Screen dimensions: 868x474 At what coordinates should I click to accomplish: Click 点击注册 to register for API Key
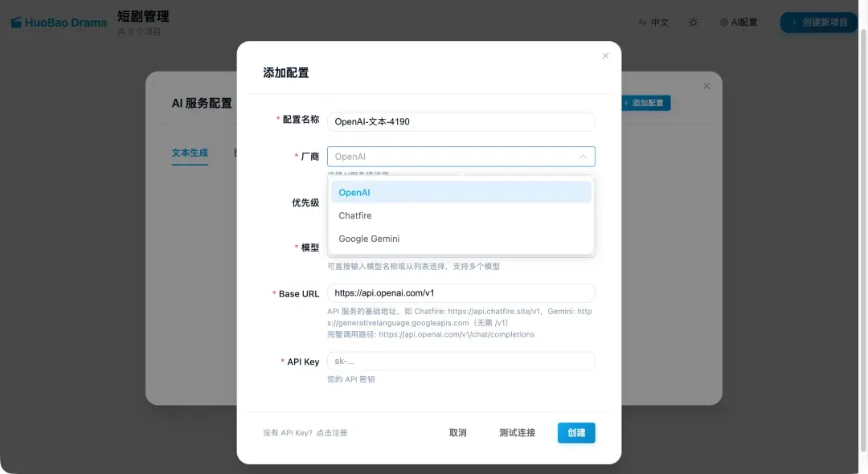332,433
